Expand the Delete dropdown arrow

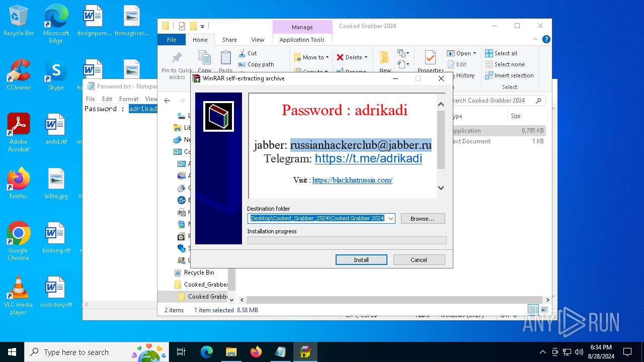[366, 57]
